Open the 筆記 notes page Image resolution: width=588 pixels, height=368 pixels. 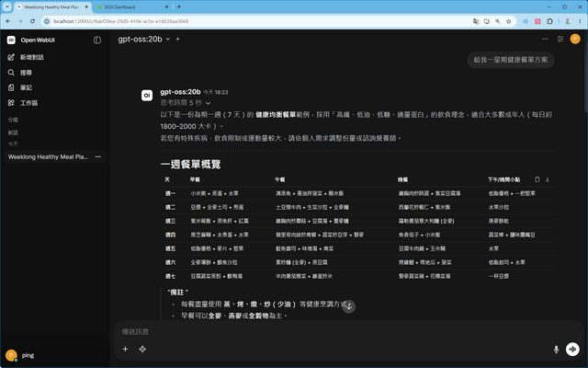pos(20,87)
